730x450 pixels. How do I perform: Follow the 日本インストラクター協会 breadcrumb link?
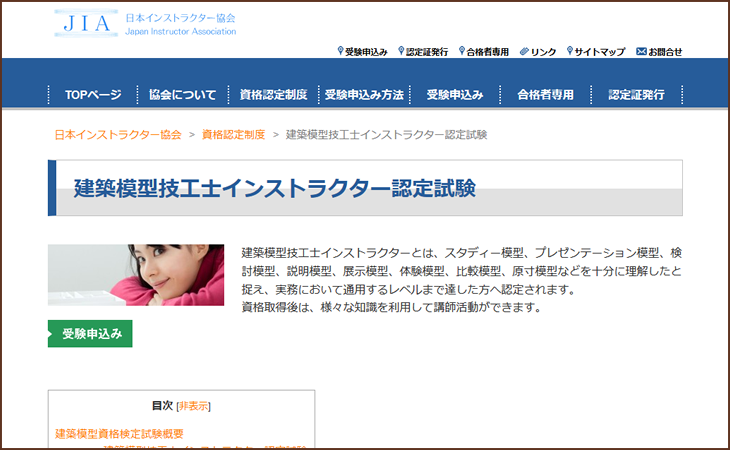coord(118,134)
